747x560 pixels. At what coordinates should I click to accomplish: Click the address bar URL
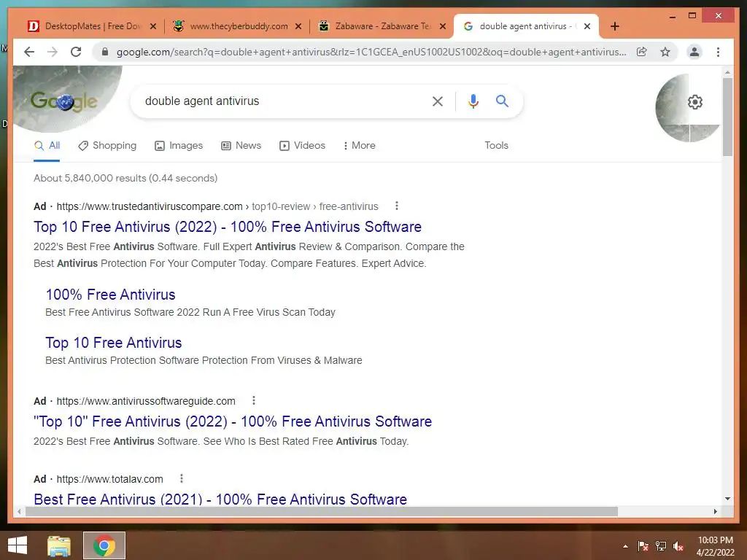point(371,52)
